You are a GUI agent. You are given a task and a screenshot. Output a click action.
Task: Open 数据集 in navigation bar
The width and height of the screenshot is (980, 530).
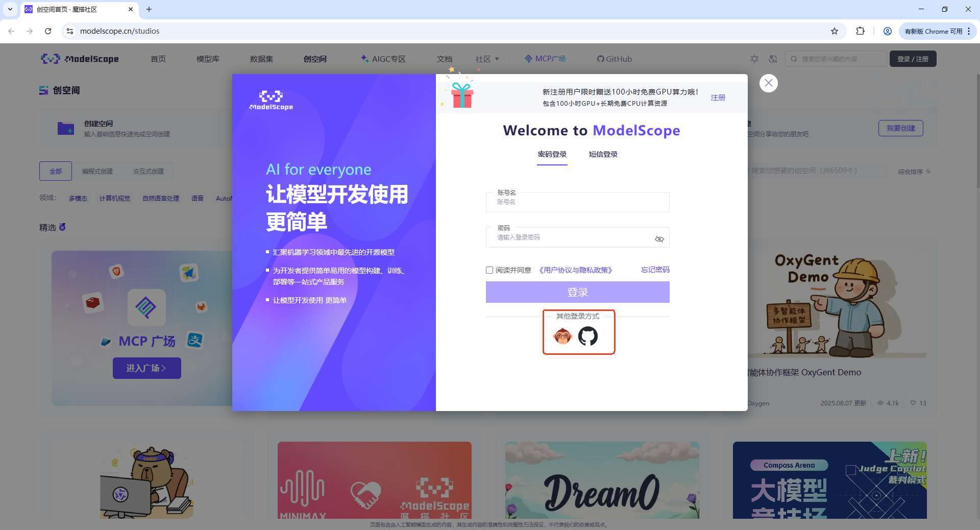coord(262,59)
